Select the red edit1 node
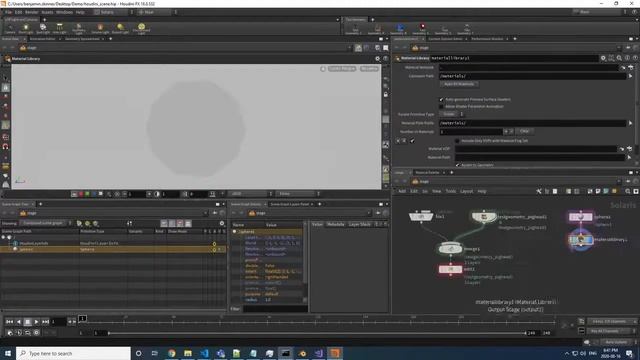Viewport: 640px width, 360px height. (x=451, y=269)
